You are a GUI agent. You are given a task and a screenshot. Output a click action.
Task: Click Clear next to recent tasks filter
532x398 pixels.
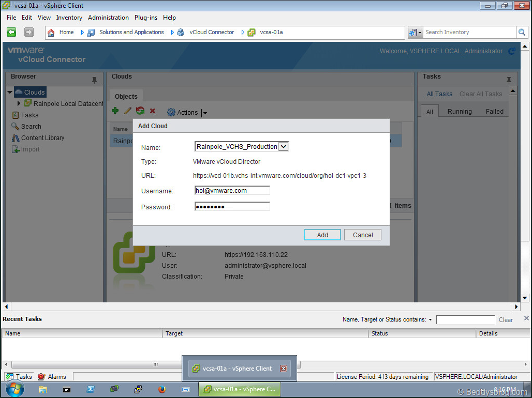tap(506, 319)
